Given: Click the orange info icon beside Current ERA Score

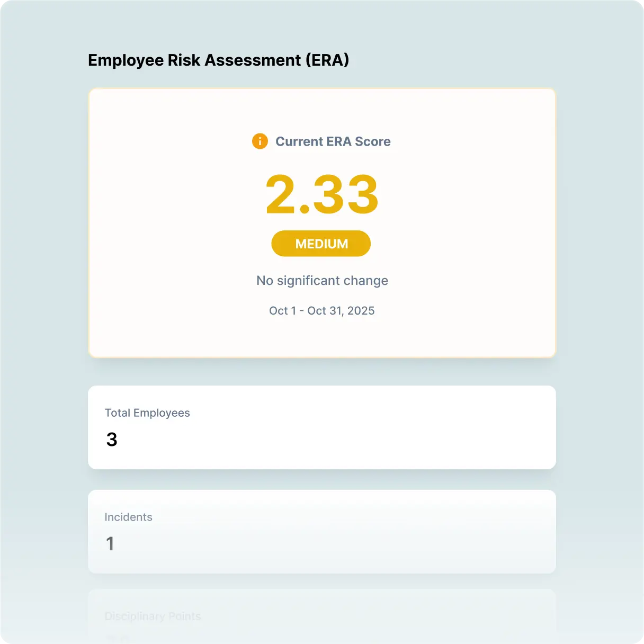Looking at the screenshot, I should pos(260,141).
